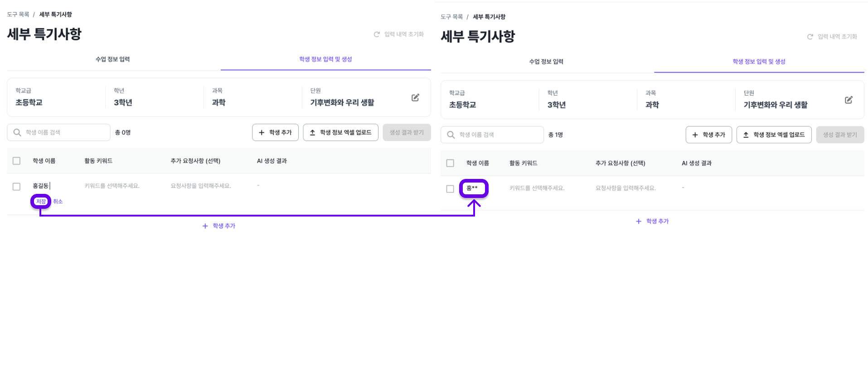Click the reset icon in the right panel header
The width and height of the screenshot is (868, 390).
click(810, 37)
